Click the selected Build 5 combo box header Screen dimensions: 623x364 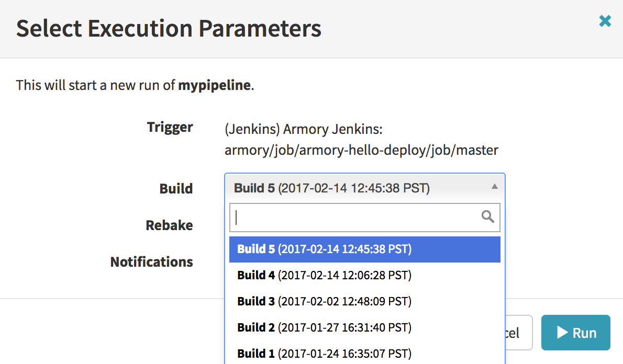click(356, 188)
